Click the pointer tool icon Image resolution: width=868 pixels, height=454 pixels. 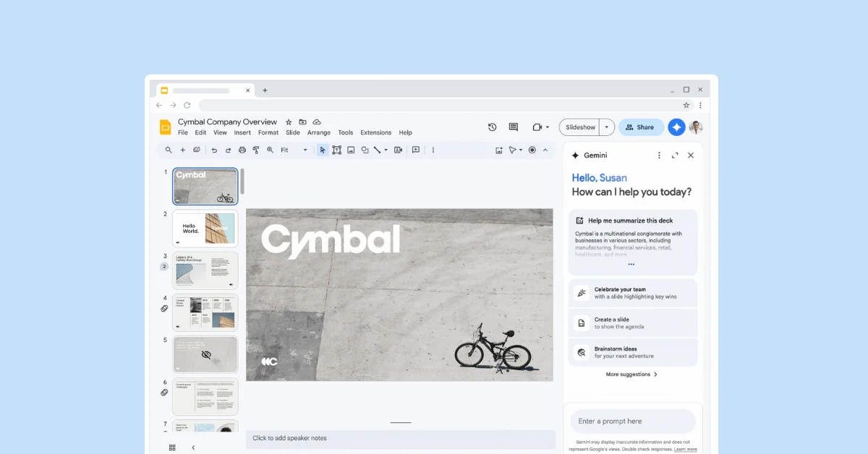coord(512,150)
